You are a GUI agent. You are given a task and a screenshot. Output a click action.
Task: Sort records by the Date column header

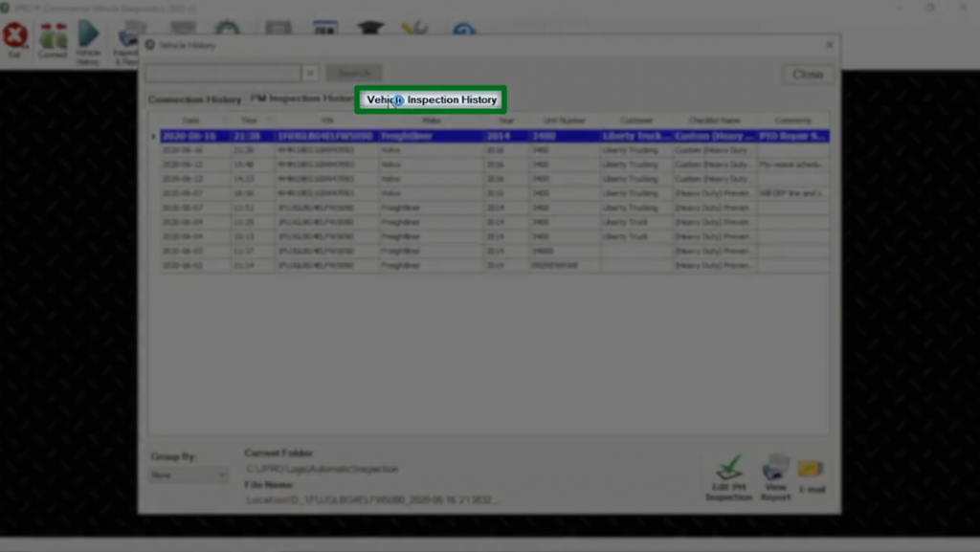coord(189,120)
